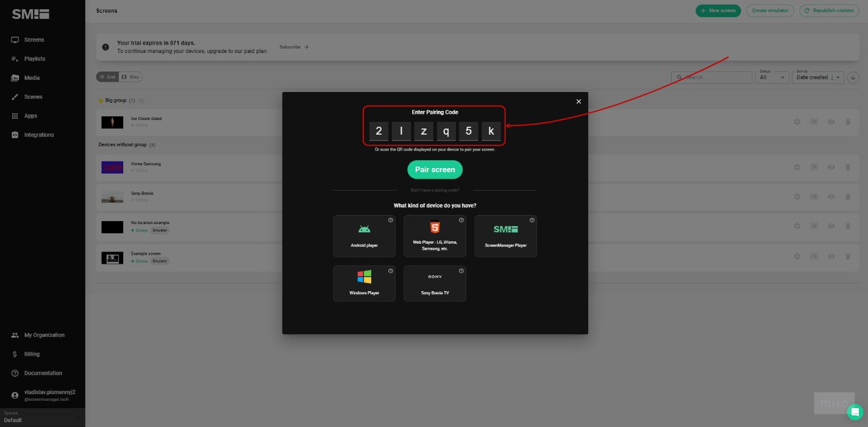This screenshot has height=427, width=868.
Task: Open help icon on Android player card
Action: (391, 220)
